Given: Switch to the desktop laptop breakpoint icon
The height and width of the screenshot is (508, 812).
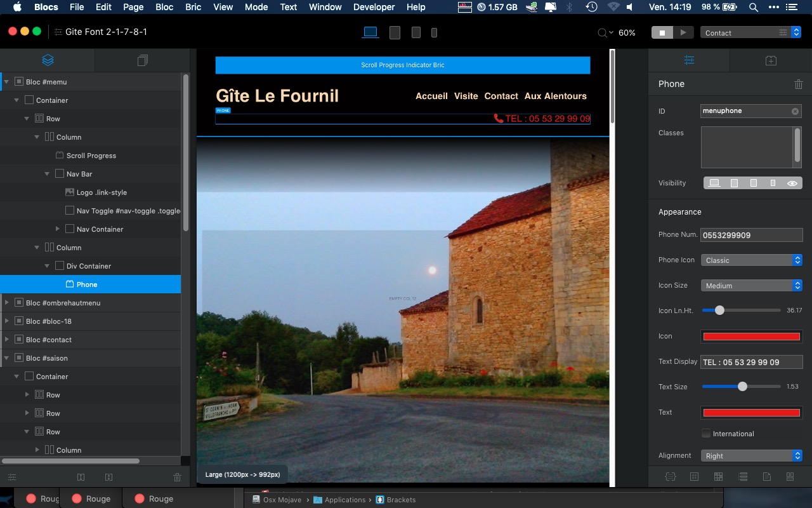Looking at the screenshot, I should (x=370, y=32).
